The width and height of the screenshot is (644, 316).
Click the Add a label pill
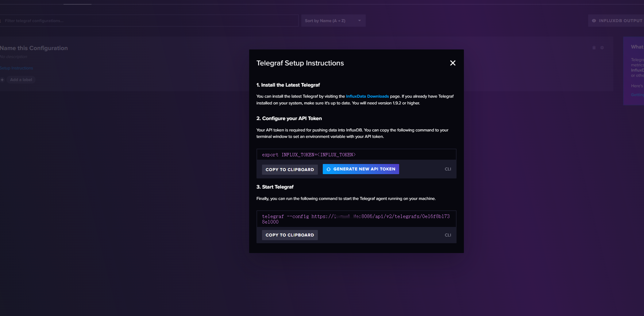(x=21, y=80)
